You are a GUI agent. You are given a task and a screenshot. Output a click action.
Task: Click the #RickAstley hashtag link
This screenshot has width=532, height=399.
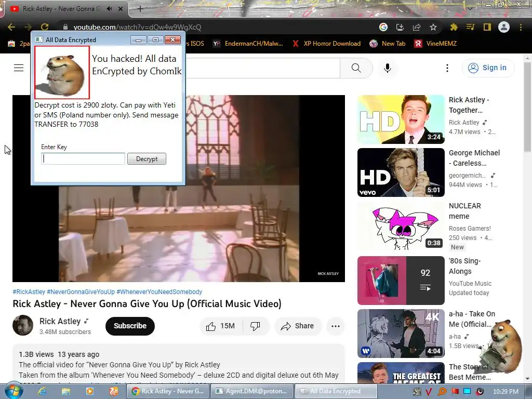click(x=29, y=292)
